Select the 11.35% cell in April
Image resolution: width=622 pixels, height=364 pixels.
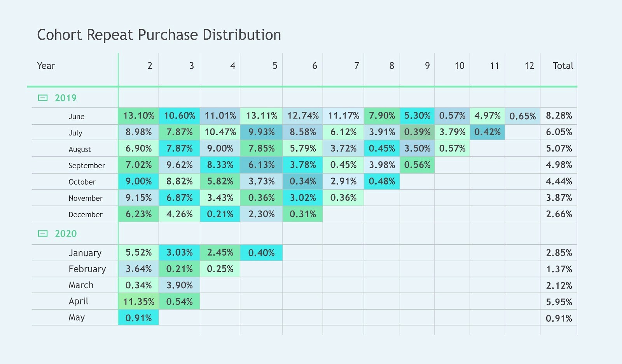pos(138,301)
